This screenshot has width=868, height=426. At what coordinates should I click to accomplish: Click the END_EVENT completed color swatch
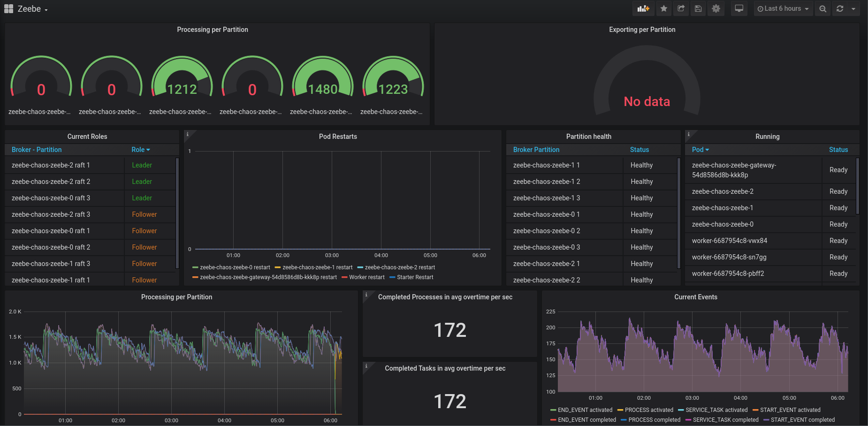tap(553, 420)
